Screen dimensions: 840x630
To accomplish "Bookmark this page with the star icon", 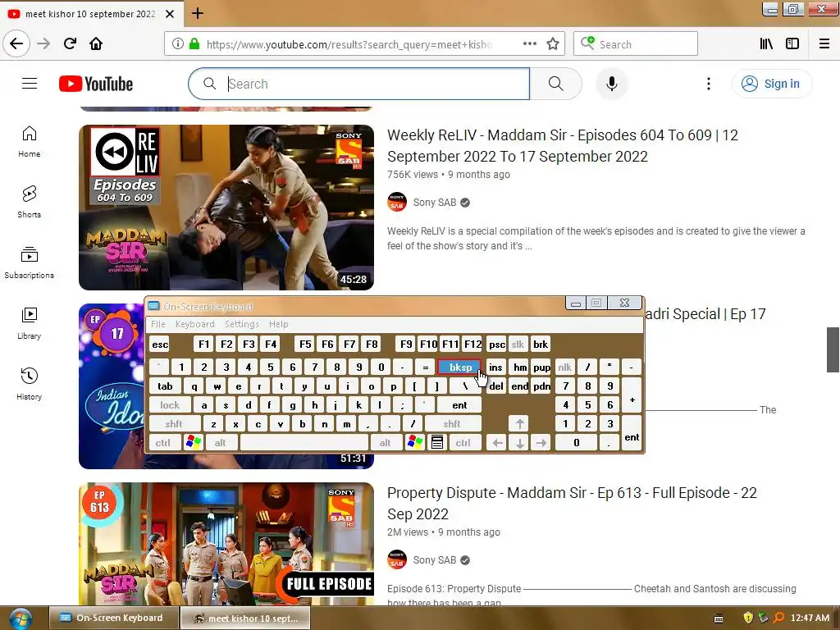I will click(x=553, y=44).
